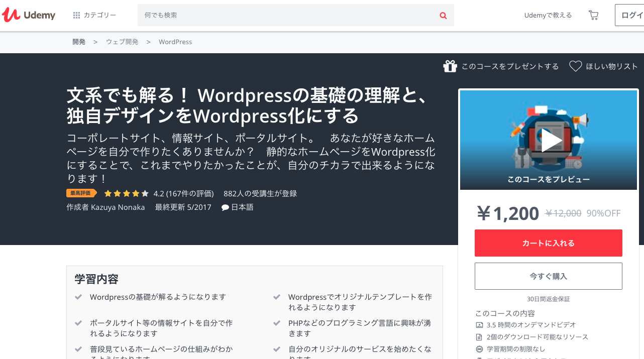This screenshot has width=644, height=359.
Task: Click the ログイン button
Action: (630, 15)
